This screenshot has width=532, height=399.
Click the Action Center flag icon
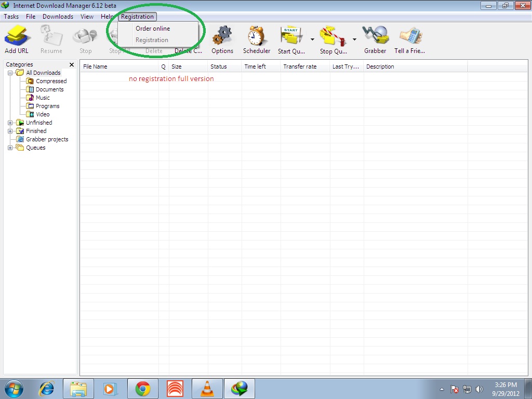[x=454, y=389]
